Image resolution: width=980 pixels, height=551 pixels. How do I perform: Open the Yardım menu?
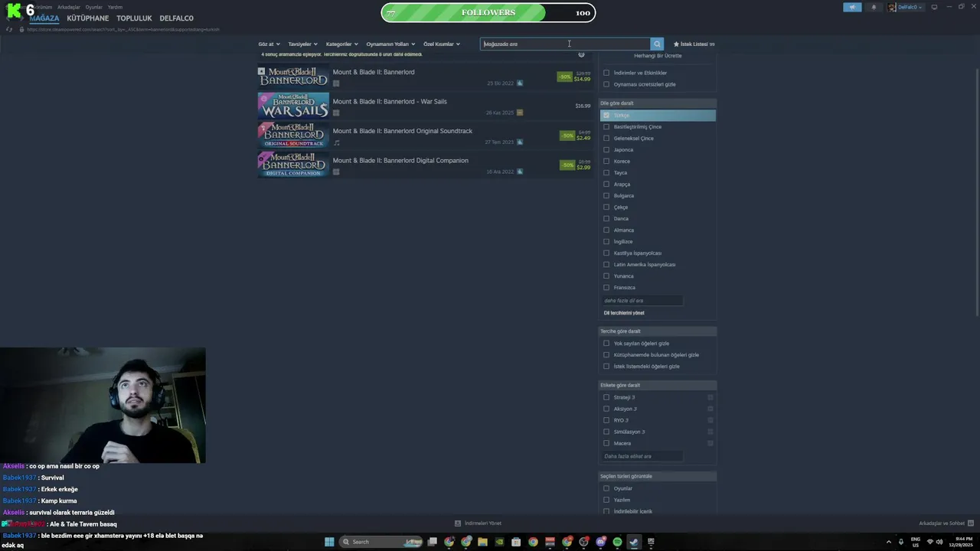coord(115,7)
